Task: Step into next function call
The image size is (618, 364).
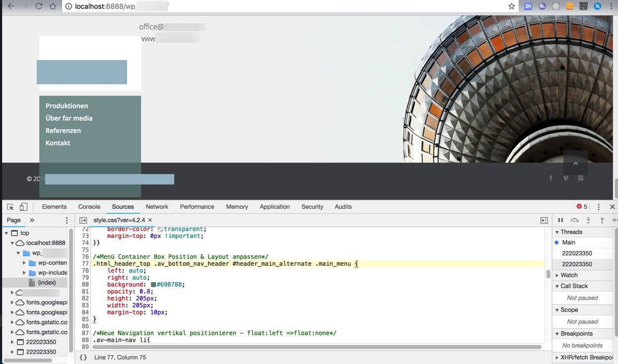Action: 588,220
